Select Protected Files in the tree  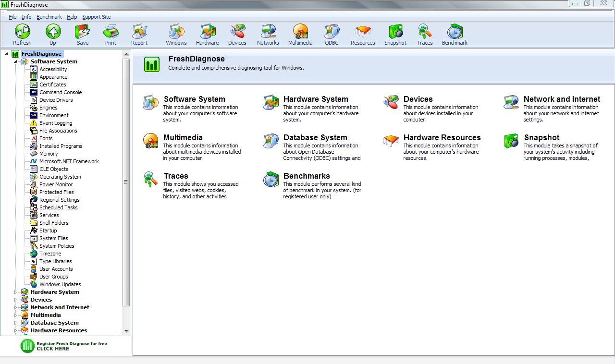57,192
